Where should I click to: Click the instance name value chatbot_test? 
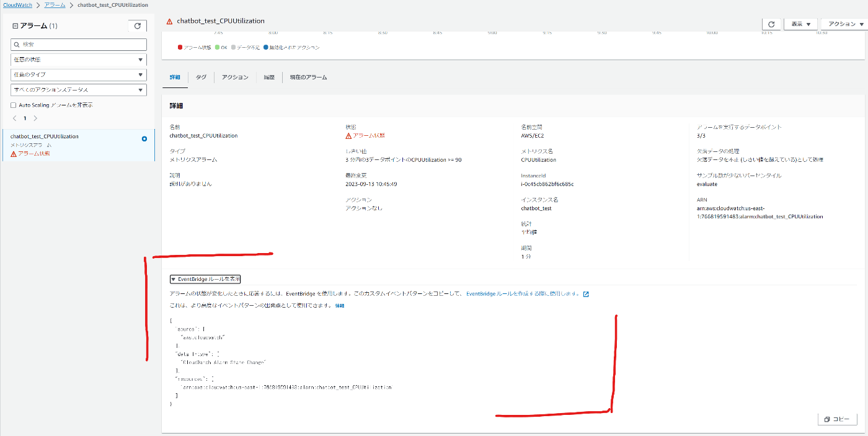(x=536, y=208)
